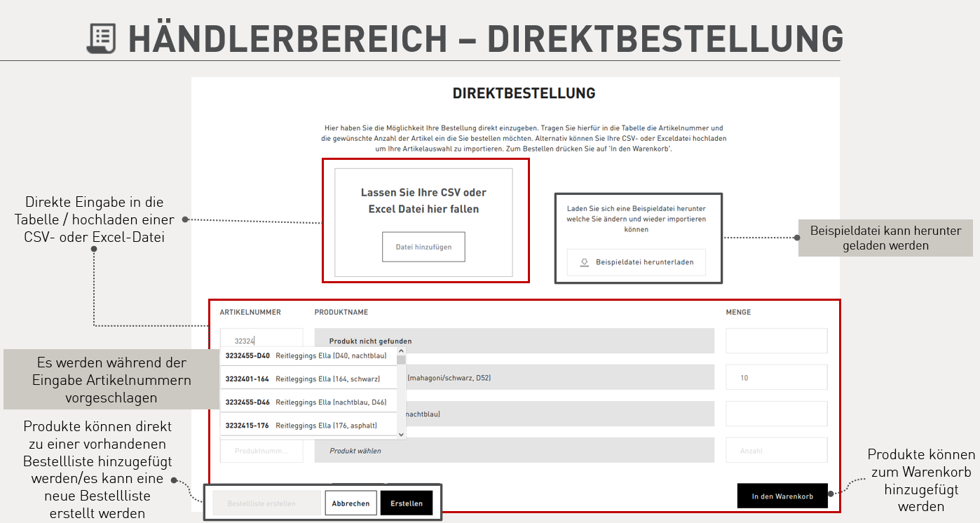Click the Beispieldatei herunterladen button
The height and width of the screenshot is (523, 980).
[636, 262]
